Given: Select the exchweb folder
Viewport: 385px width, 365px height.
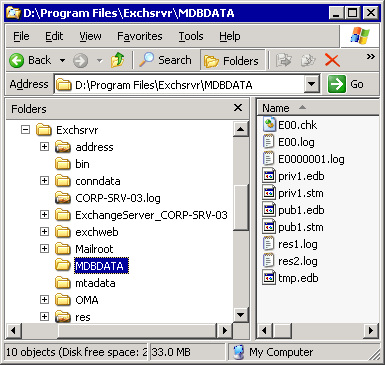Looking at the screenshot, I should point(87,232).
